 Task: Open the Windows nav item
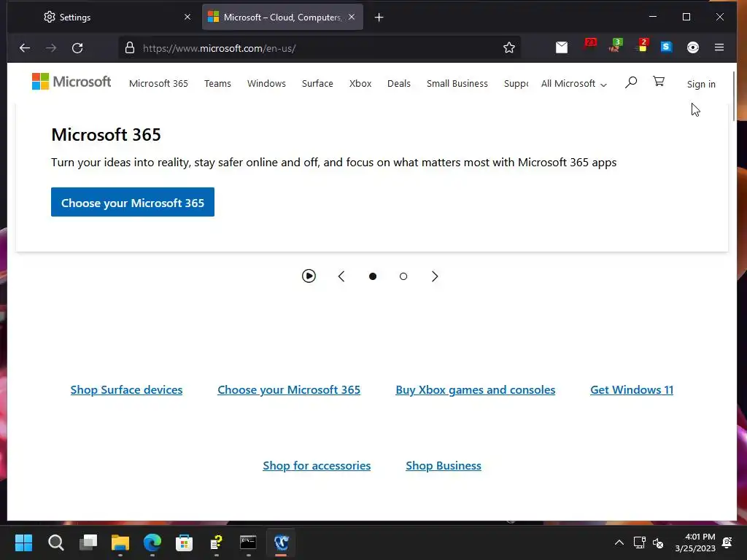click(x=266, y=83)
